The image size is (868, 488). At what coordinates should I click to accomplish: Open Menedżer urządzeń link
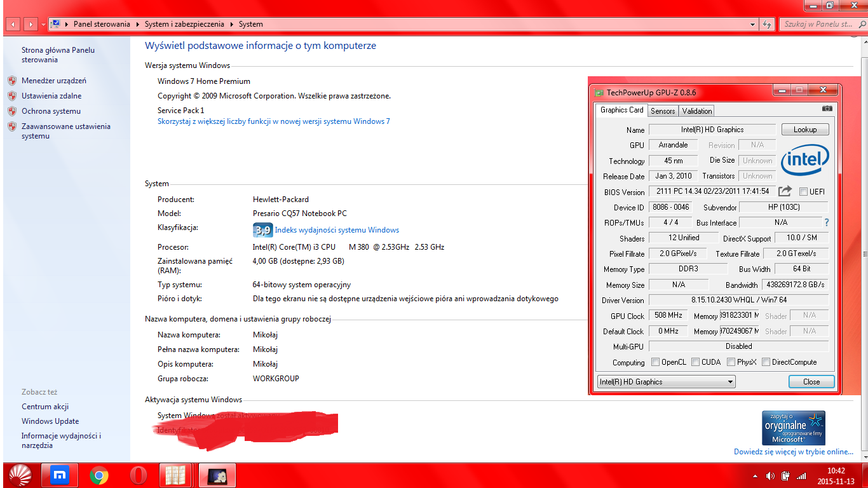54,81
